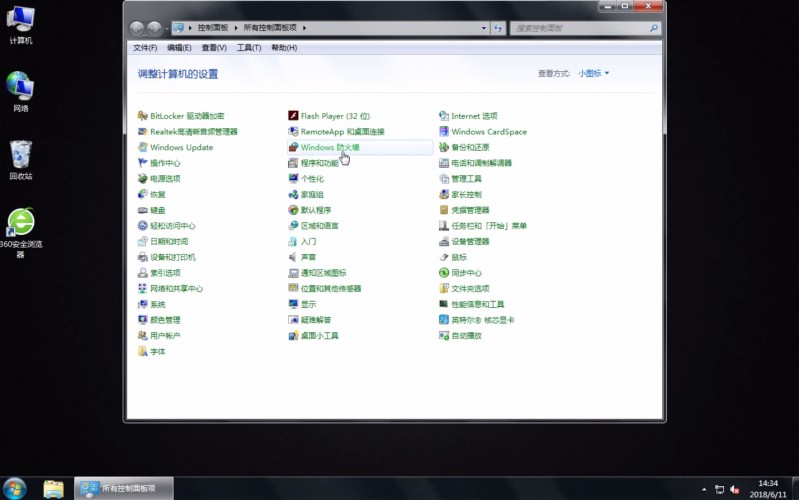Open the 查看(V) menu

214,47
